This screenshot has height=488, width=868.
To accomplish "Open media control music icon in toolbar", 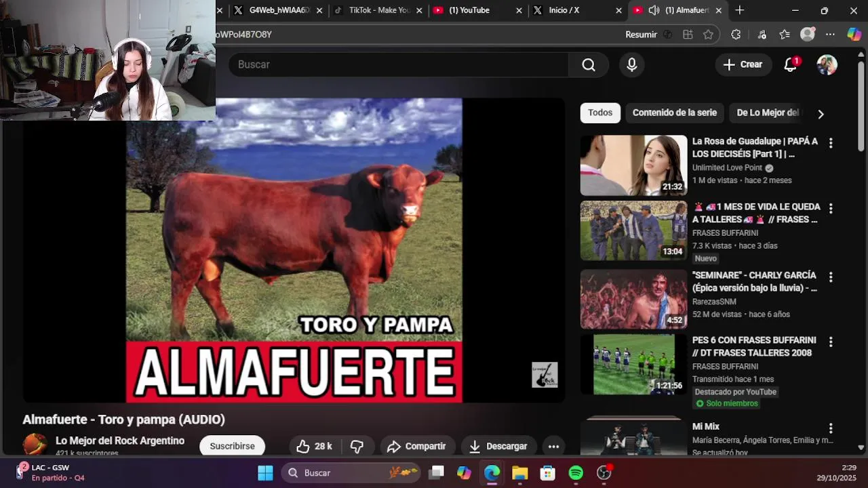I will [762, 35].
